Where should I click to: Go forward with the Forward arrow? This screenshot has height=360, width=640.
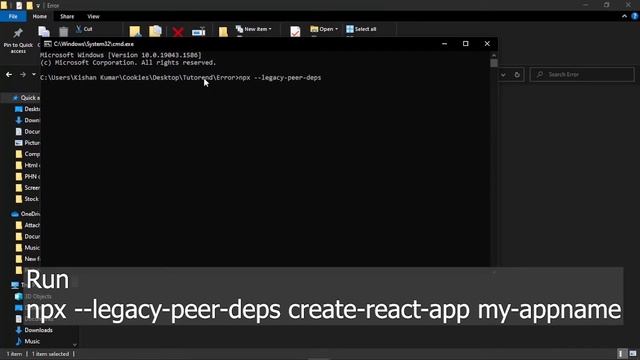point(23,75)
